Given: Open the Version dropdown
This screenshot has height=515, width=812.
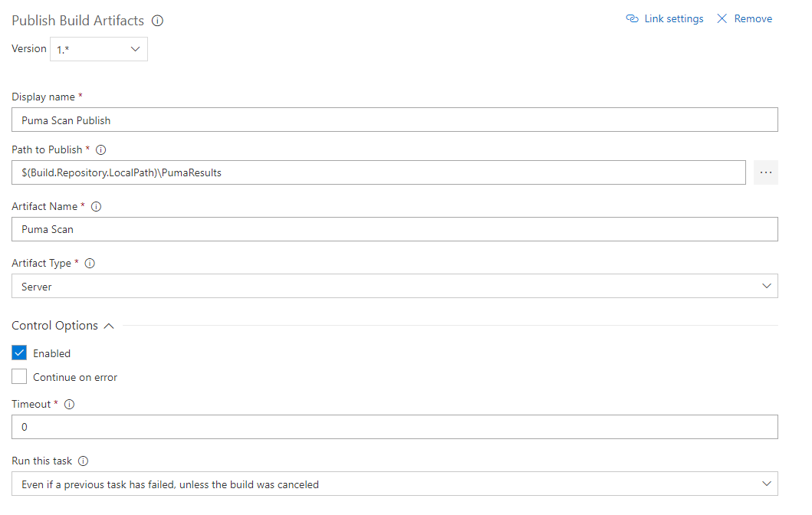Looking at the screenshot, I should 98,48.
